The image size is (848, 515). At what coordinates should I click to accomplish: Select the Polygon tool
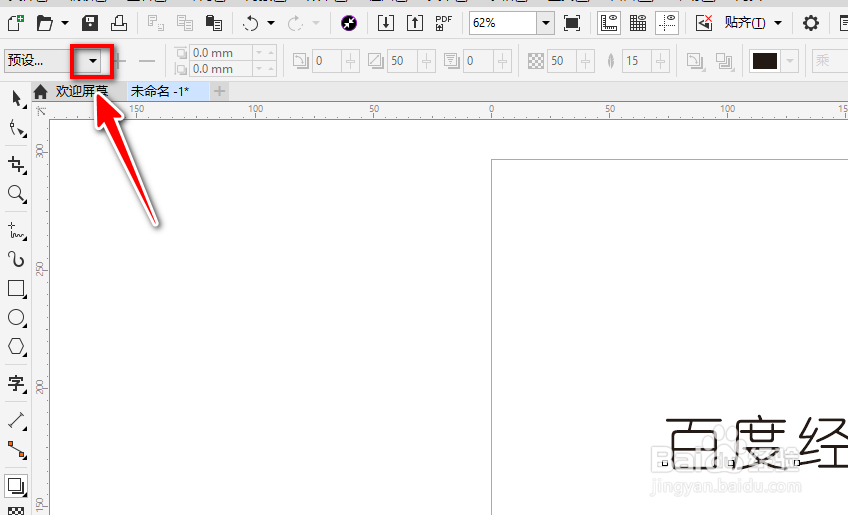coord(17,347)
